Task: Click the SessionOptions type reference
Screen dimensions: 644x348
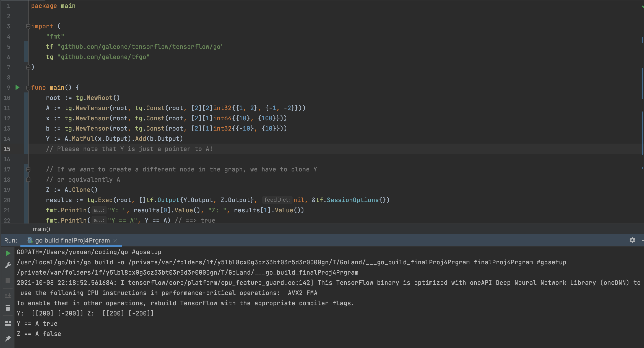Action: tap(353, 200)
